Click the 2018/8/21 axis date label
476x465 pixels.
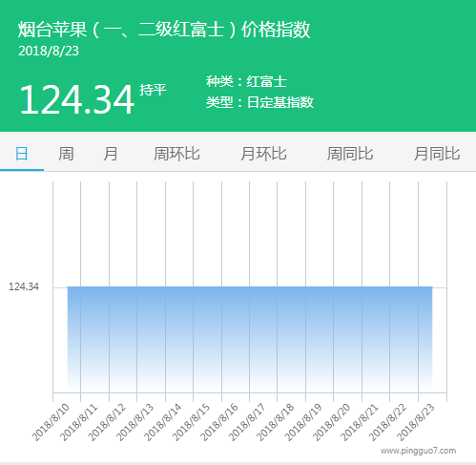pos(360,422)
